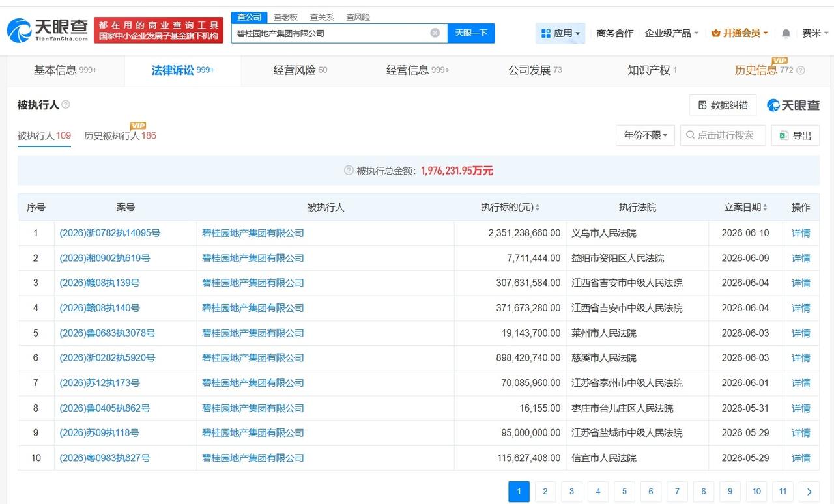The width and height of the screenshot is (834, 504).
Task: Click the 导出 export button
Action: [x=796, y=135]
